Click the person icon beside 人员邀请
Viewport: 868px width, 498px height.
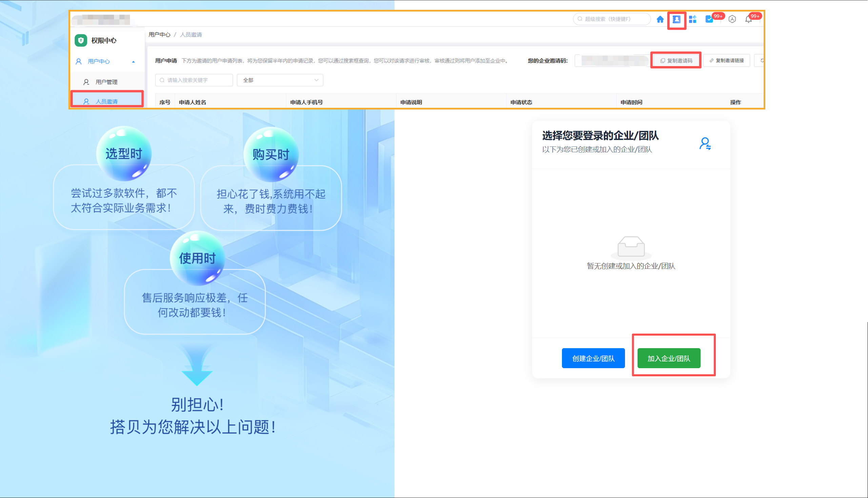86,102
